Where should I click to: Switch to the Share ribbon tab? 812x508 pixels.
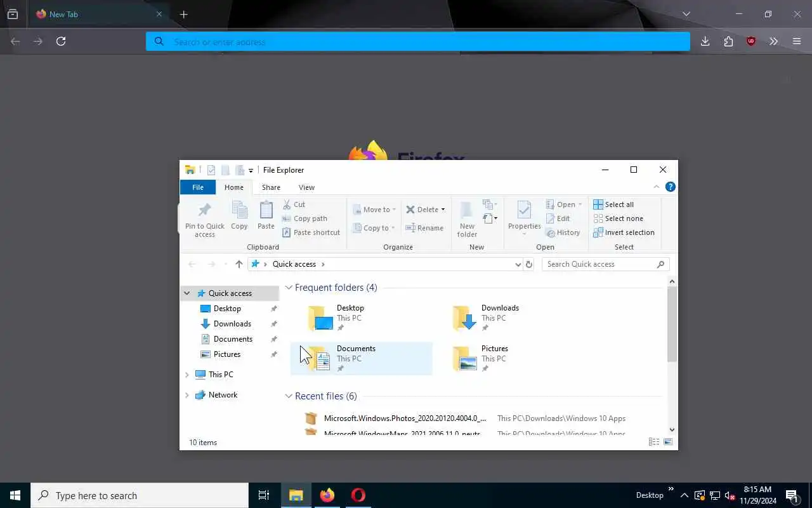click(271, 187)
